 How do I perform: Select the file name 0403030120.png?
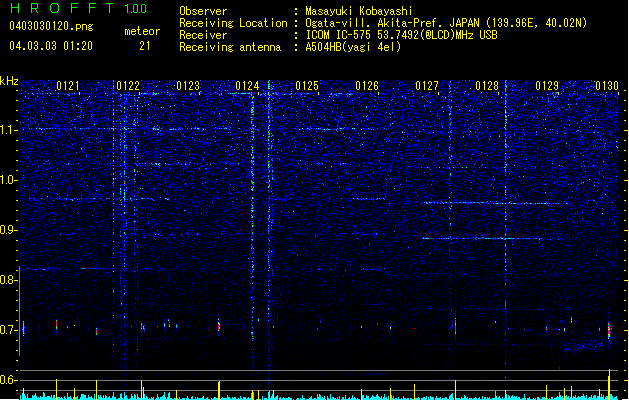(51, 27)
